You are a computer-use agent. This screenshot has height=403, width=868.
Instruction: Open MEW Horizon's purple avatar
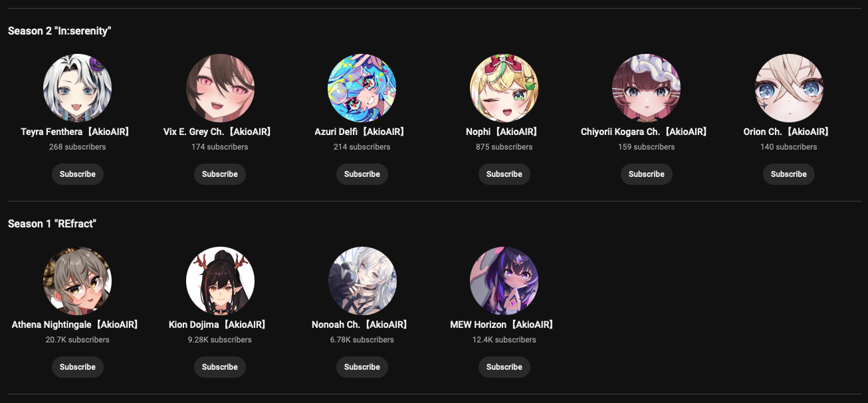(x=504, y=281)
